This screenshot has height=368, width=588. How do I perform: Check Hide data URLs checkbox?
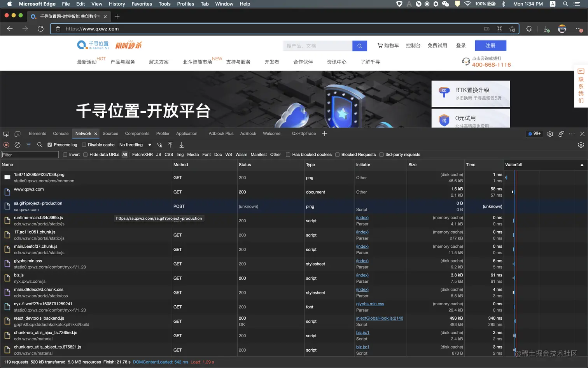(x=85, y=155)
